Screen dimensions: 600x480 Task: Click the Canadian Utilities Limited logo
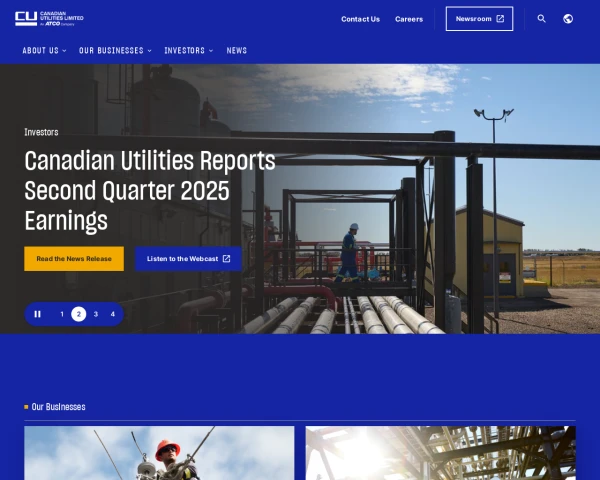pos(49,18)
